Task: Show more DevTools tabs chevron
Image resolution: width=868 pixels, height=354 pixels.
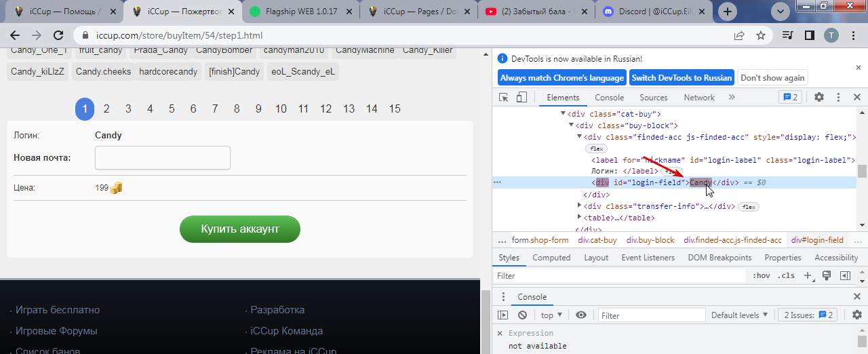Action: pyautogui.click(x=732, y=98)
